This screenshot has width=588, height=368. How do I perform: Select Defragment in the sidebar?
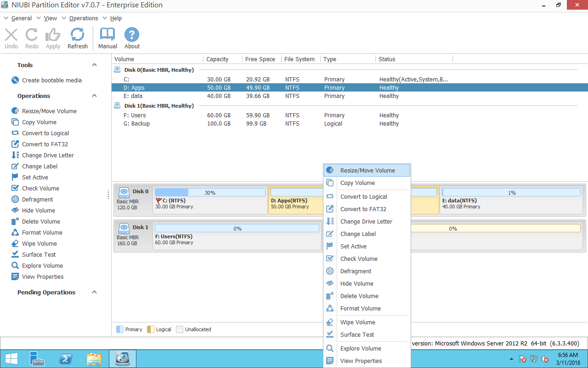(38, 199)
